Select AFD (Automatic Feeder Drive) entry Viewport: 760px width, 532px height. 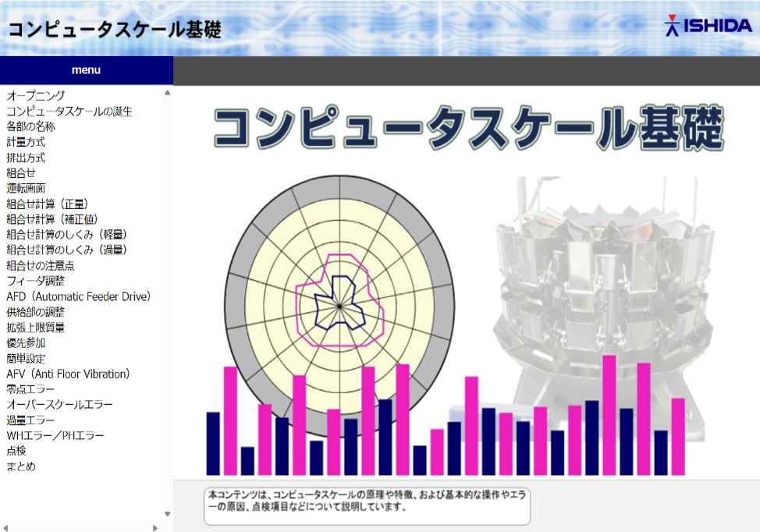click(78, 296)
